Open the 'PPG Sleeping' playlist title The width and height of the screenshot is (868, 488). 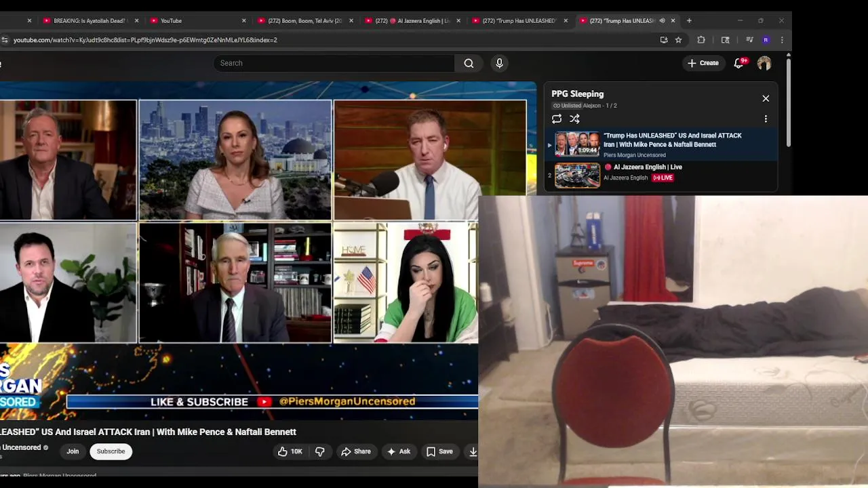pos(577,94)
